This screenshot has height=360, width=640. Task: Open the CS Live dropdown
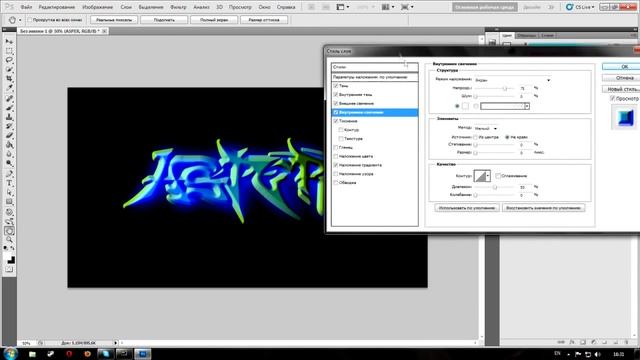580,7
